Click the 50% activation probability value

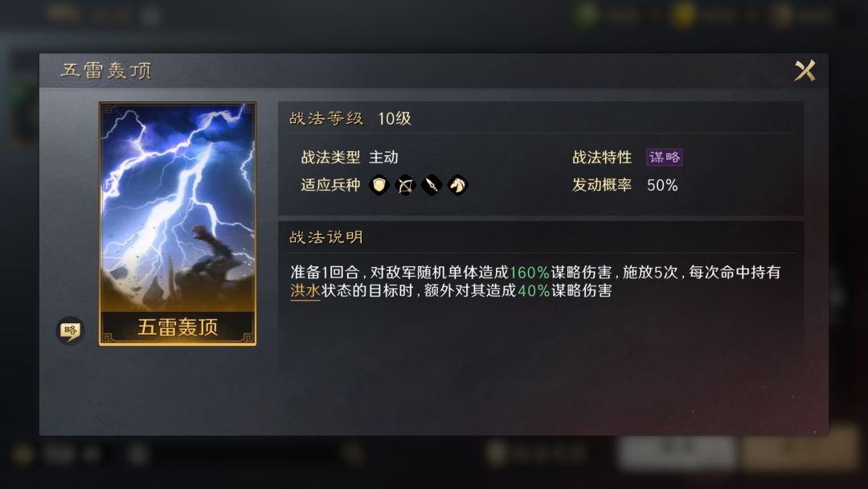(662, 185)
